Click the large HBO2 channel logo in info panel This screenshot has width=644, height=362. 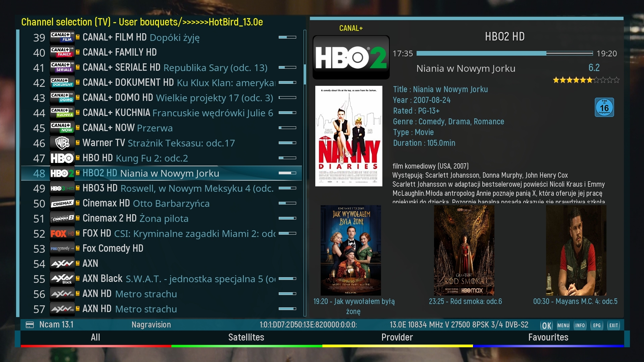point(351,57)
